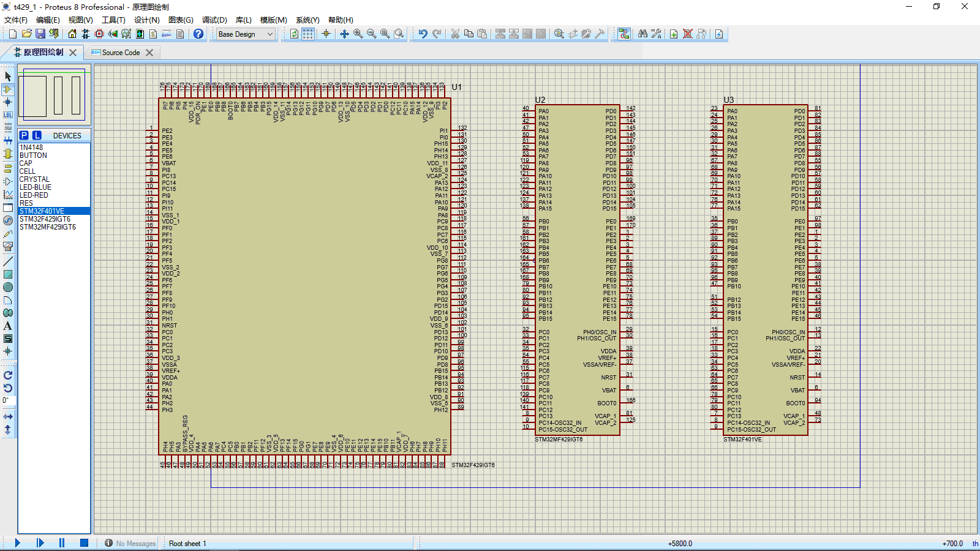980x551 pixels.
Task: Select the Wire Label Mode tool
Action: pos(8,114)
